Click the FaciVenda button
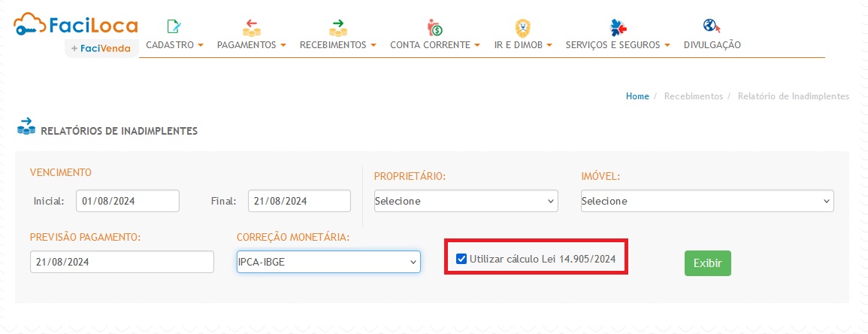The height and width of the screenshot is (334, 868). point(101,49)
